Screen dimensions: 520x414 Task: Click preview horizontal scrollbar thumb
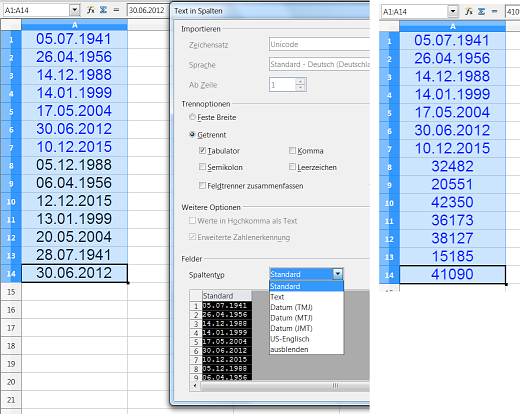coord(335,386)
